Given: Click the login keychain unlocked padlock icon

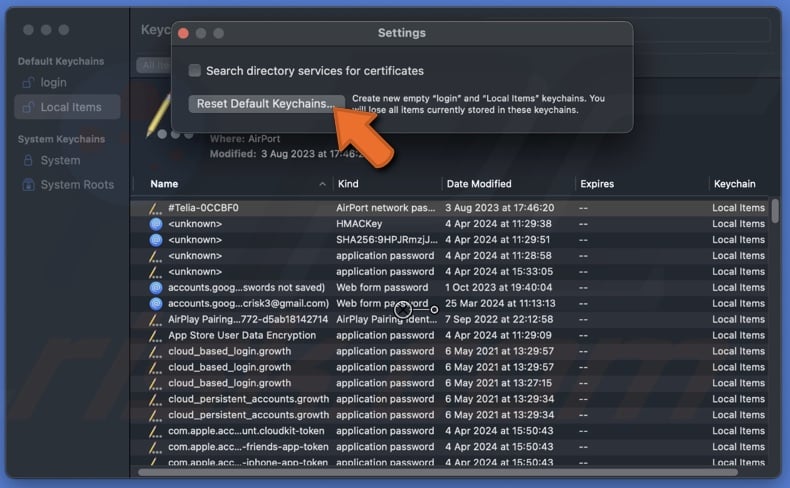Looking at the screenshot, I should click(28, 82).
